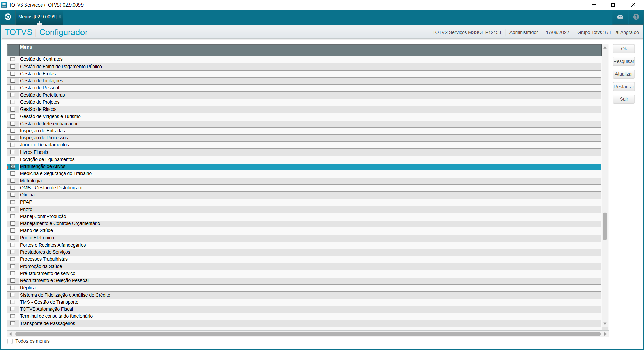Check the Gestão de Frotas checkbox

click(13, 74)
